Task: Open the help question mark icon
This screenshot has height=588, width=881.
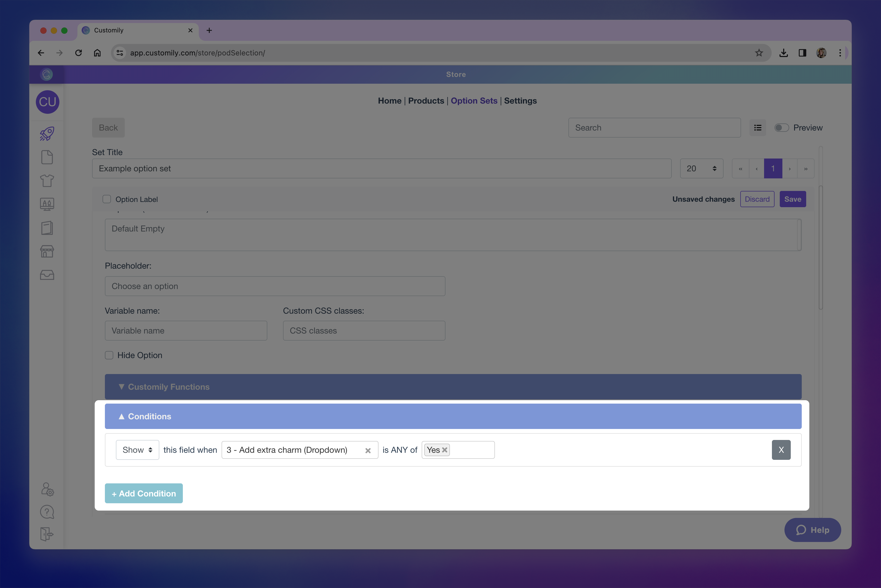Action: pyautogui.click(x=47, y=512)
